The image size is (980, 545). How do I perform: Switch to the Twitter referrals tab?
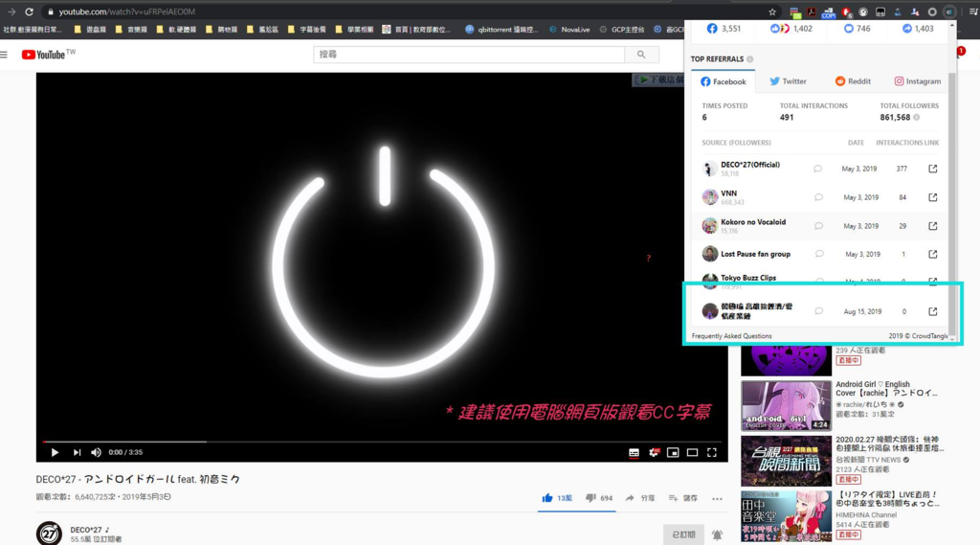[788, 81]
